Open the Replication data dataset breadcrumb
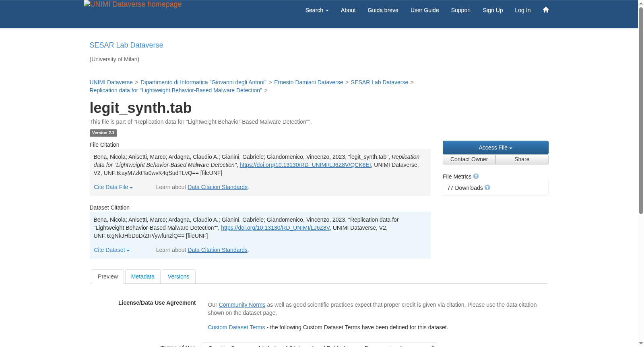This screenshot has height=347, width=644. point(176,90)
